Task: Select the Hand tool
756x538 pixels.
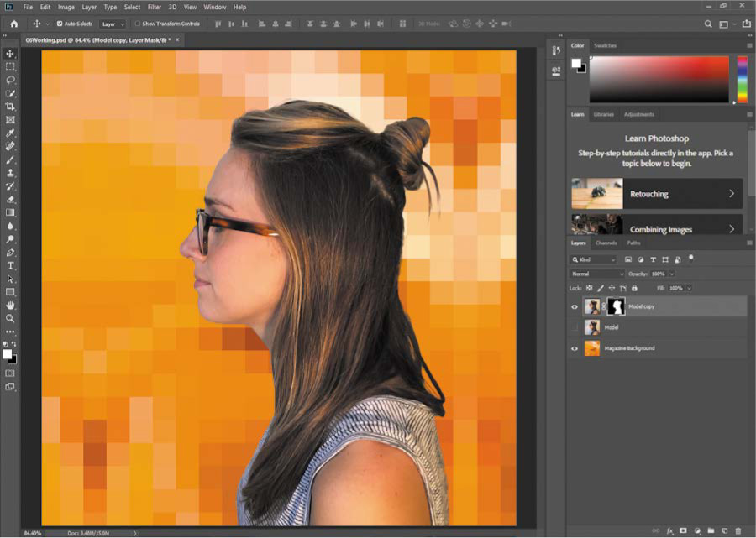Action: [11, 305]
